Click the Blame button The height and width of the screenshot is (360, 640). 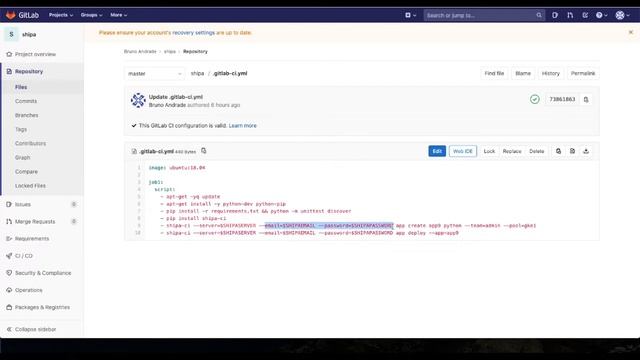click(x=523, y=73)
